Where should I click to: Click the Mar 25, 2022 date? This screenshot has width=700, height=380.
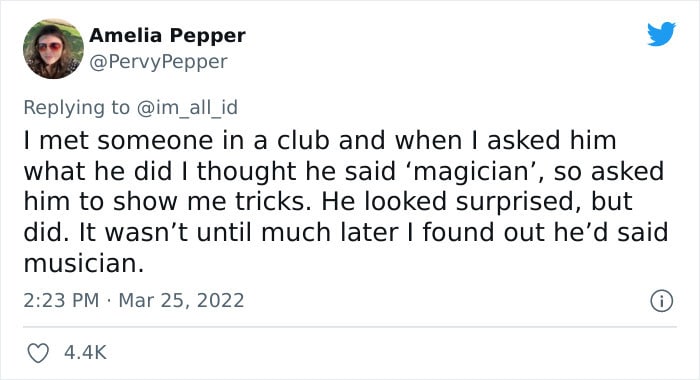click(181, 301)
